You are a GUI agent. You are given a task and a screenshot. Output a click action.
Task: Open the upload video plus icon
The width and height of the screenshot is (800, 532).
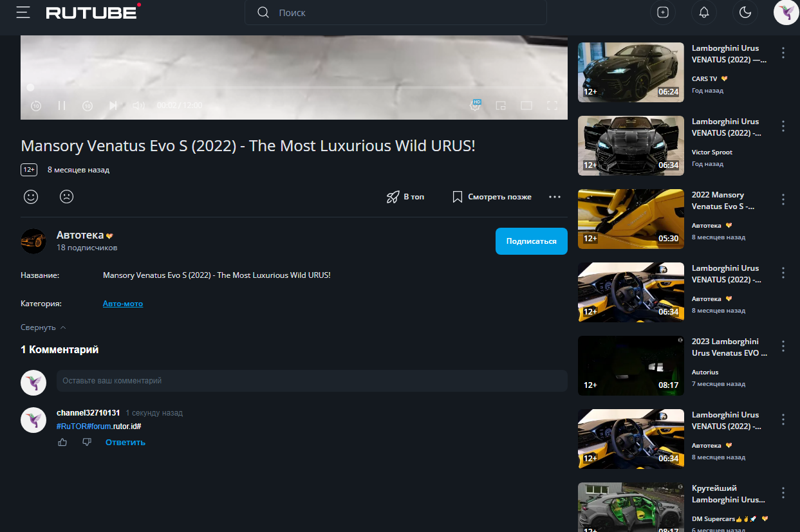point(663,12)
